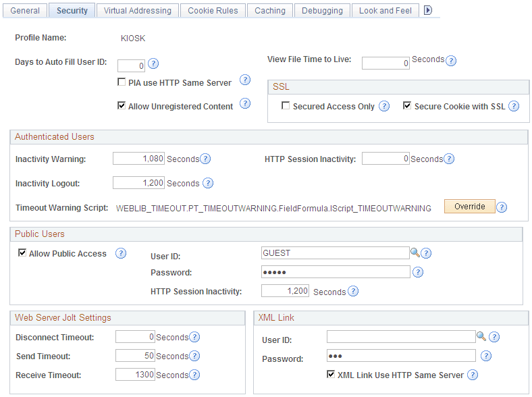This screenshot has width=532, height=397.
Task: Click lookup magnifier for XML Link User ID
Action: 481,336
